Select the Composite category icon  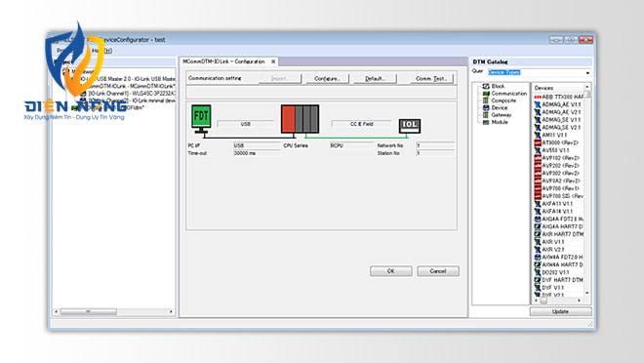486,101
